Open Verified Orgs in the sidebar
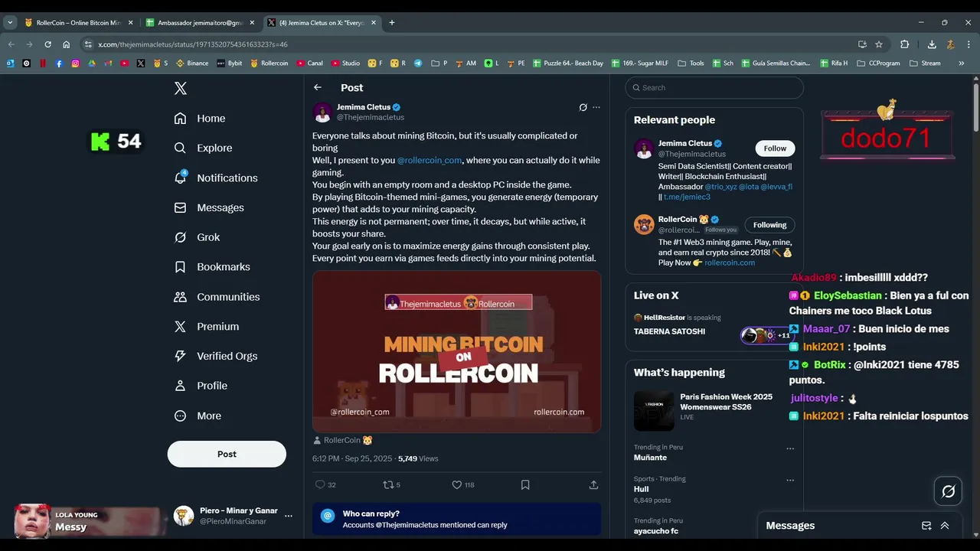The height and width of the screenshot is (551, 980). point(216,356)
